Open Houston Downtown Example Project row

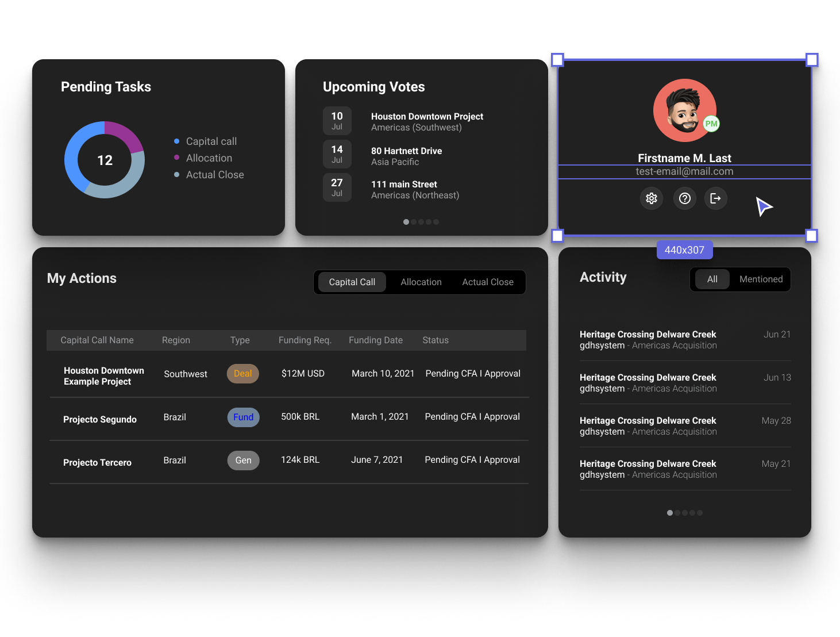click(x=103, y=376)
